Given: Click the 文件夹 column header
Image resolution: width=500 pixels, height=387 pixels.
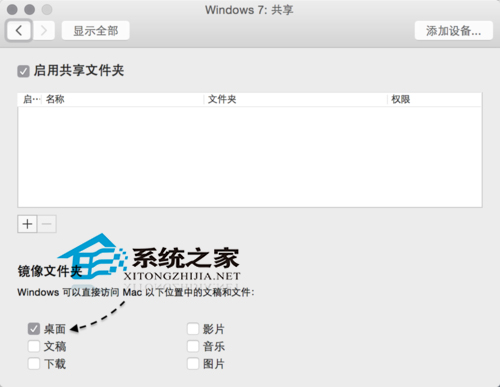Looking at the screenshot, I should click(295, 99).
